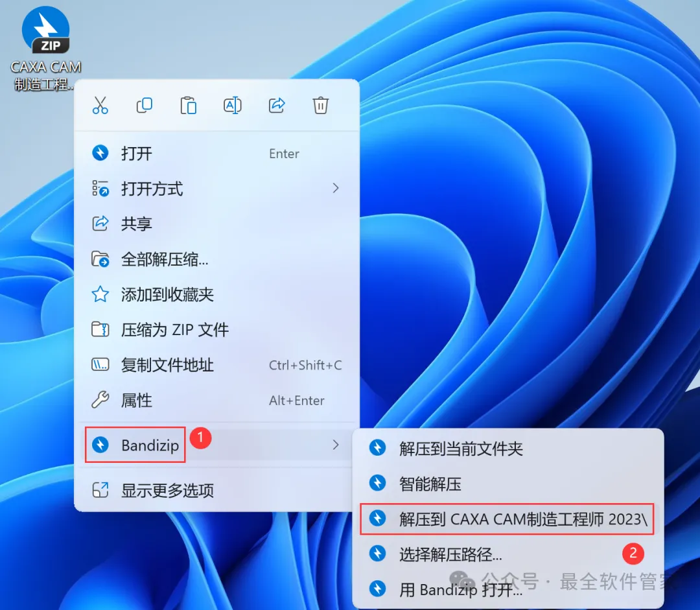Click 用 Bandizip 打开... entry
The height and width of the screenshot is (610, 700).
coord(508,589)
